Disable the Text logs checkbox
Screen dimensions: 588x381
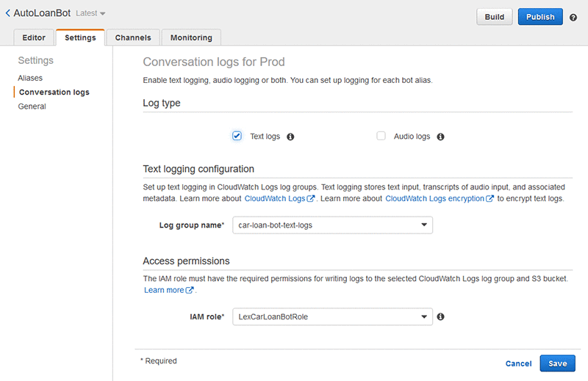pos(237,136)
